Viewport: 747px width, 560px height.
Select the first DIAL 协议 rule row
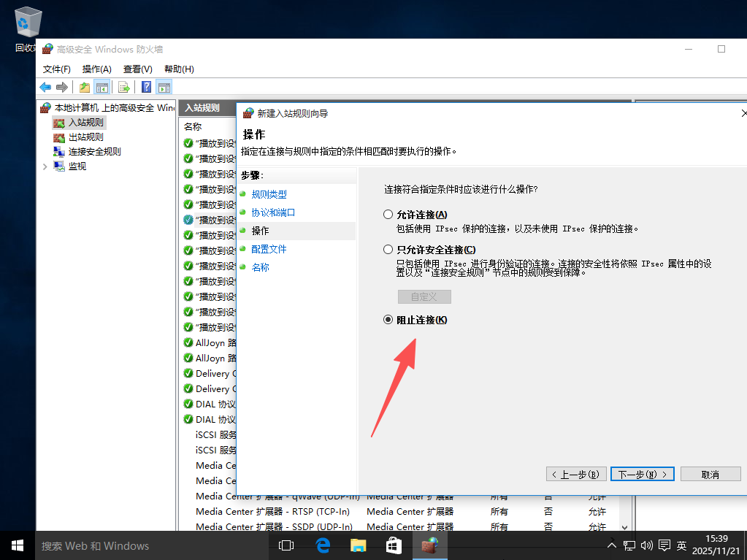pyautogui.click(x=216, y=404)
